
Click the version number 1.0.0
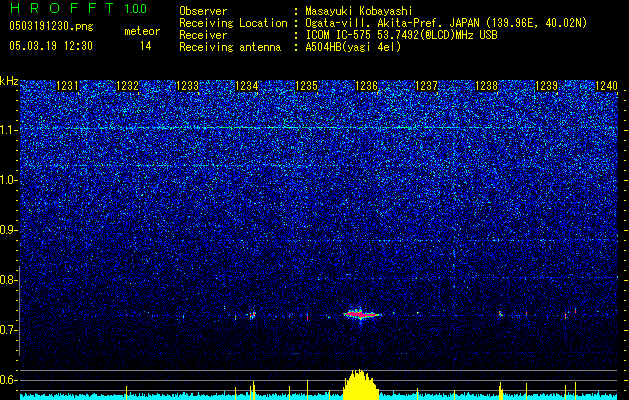[x=136, y=9]
